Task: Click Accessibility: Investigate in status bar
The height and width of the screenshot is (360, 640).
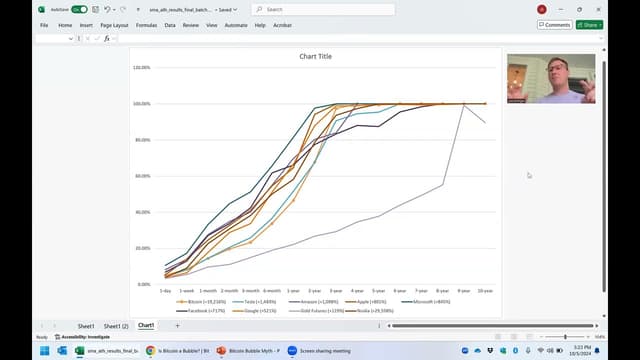Action: pos(82,337)
